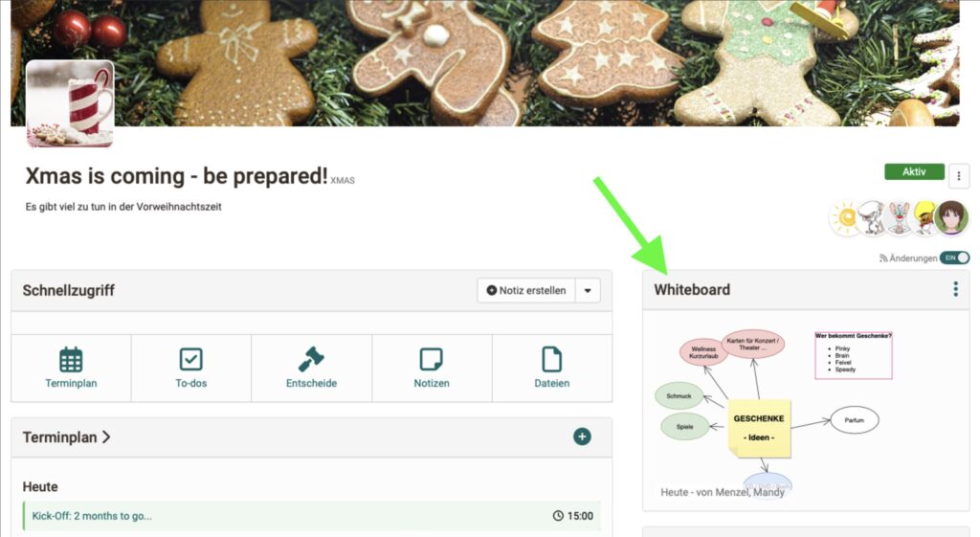Select the sun member avatar
Screen dimensions: 980x537
point(846,217)
